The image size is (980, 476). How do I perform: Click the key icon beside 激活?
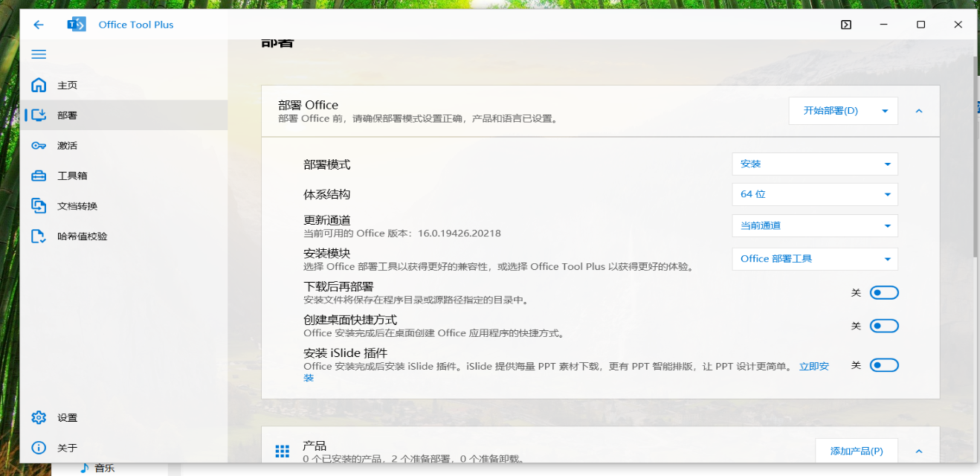pos(39,146)
